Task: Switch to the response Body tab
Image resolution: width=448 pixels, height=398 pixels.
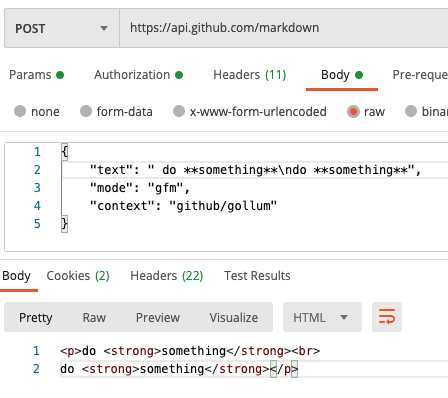Action: [x=16, y=276]
